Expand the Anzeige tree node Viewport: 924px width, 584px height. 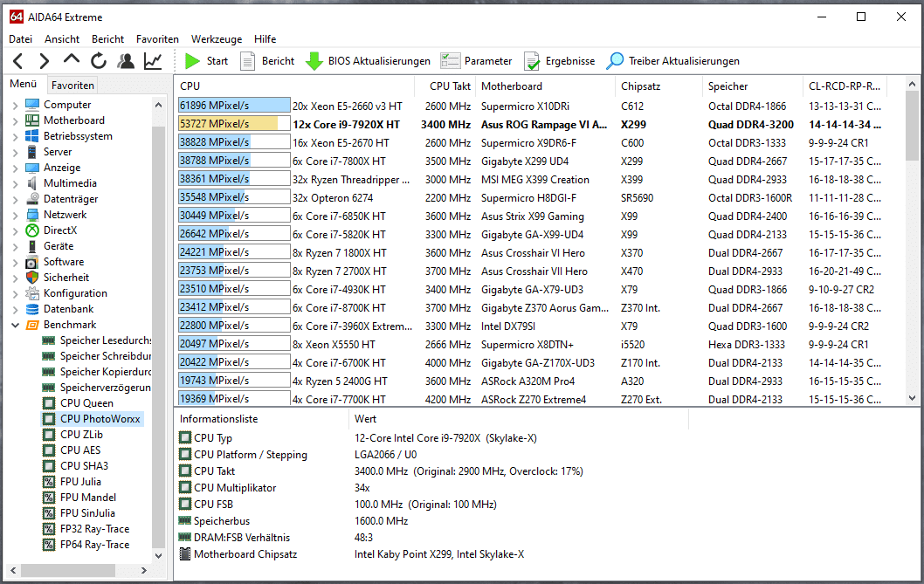point(16,168)
